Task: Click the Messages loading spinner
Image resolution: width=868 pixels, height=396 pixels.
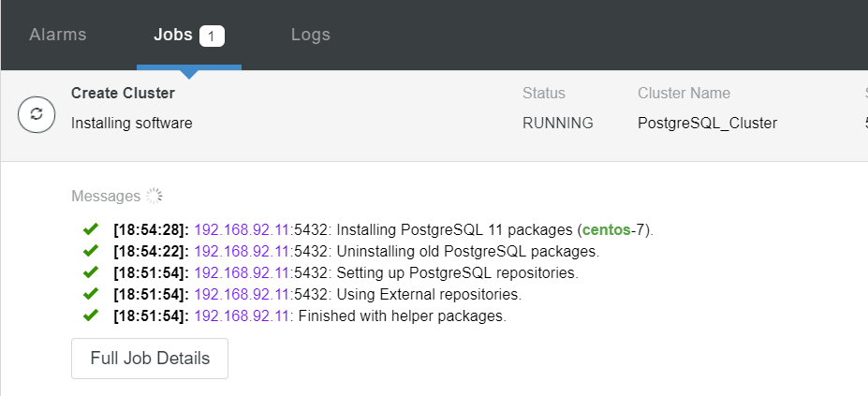Action: click(154, 196)
